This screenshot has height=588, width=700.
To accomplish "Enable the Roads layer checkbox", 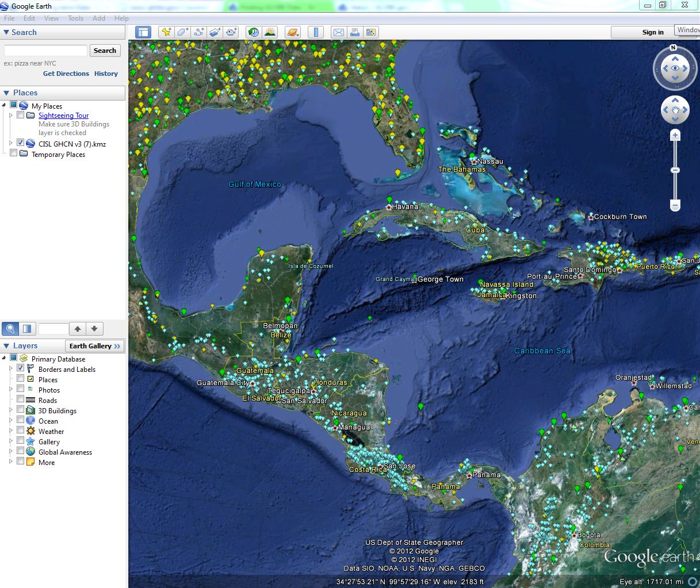I will [21, 399].
